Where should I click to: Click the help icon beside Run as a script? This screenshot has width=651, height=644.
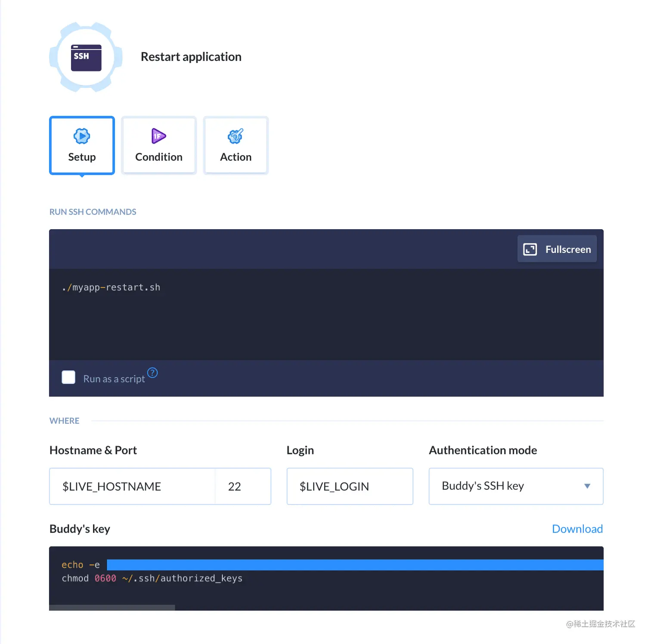[152, 373]
